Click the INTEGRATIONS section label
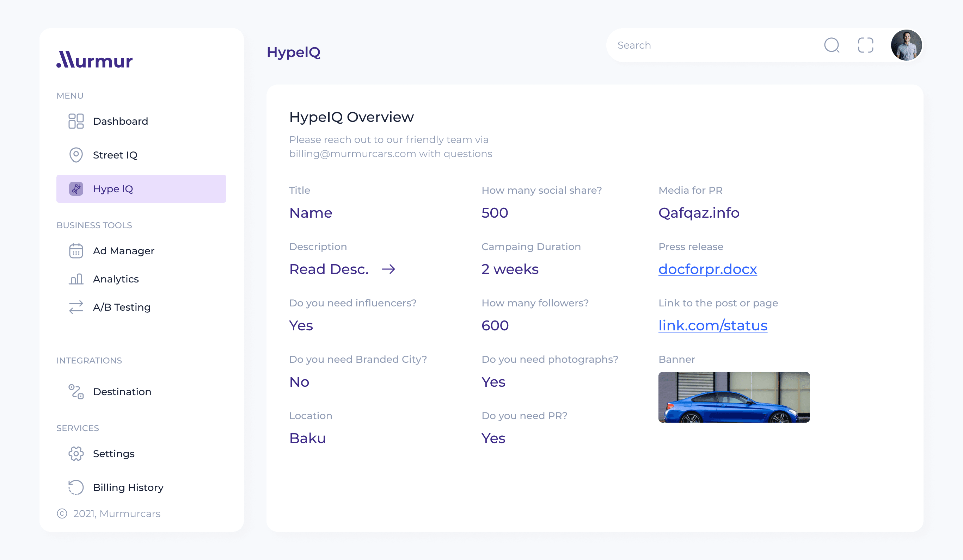The width and height of the screenshot is (963, 560). click(89, 360)
